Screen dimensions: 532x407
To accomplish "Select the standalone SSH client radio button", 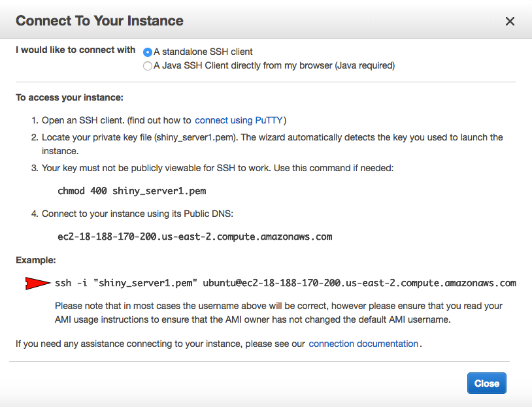I will [148, 52].
